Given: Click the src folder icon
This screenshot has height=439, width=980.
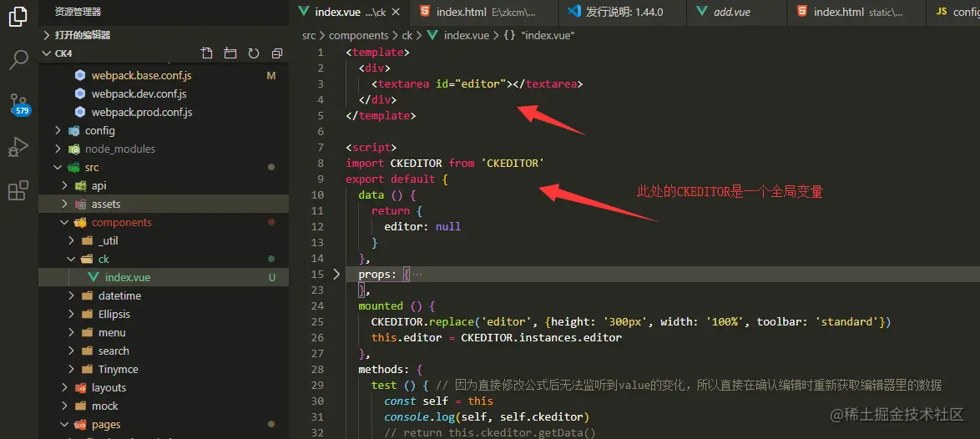Looking at the screenshot, I should pos(74,168).
